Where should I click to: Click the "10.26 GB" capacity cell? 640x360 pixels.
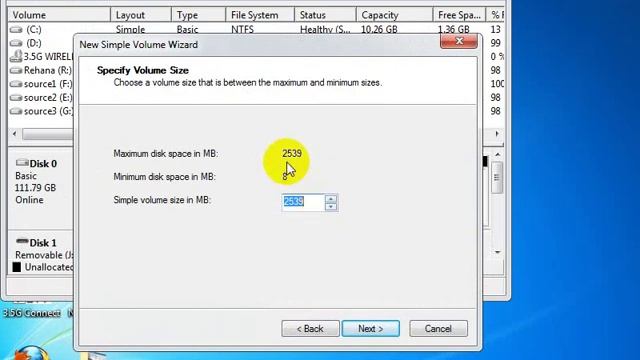tap(379, 29)
